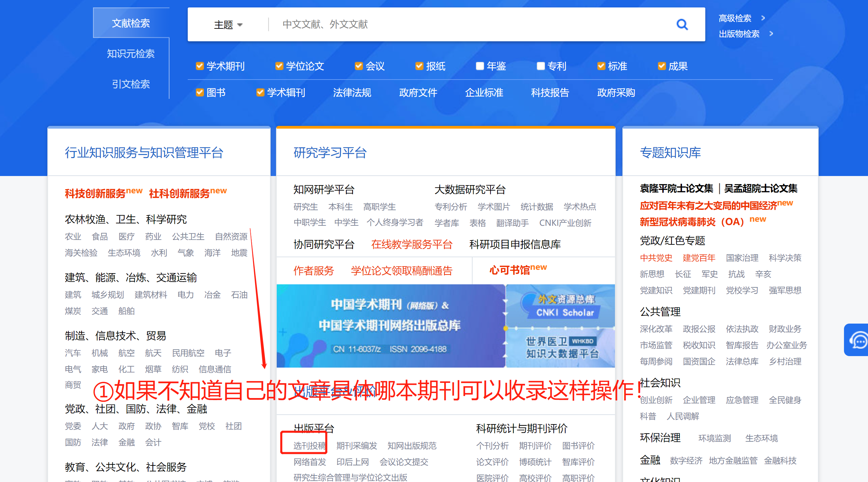Click the 智库 industry link

[180, 426]
